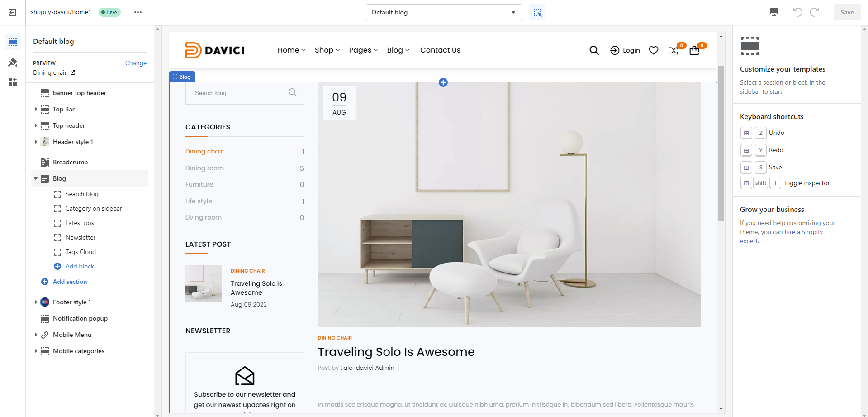Select the Category on sidebar block
The image size is (868, 417).
pyautogui.click(x=94, y=208)
